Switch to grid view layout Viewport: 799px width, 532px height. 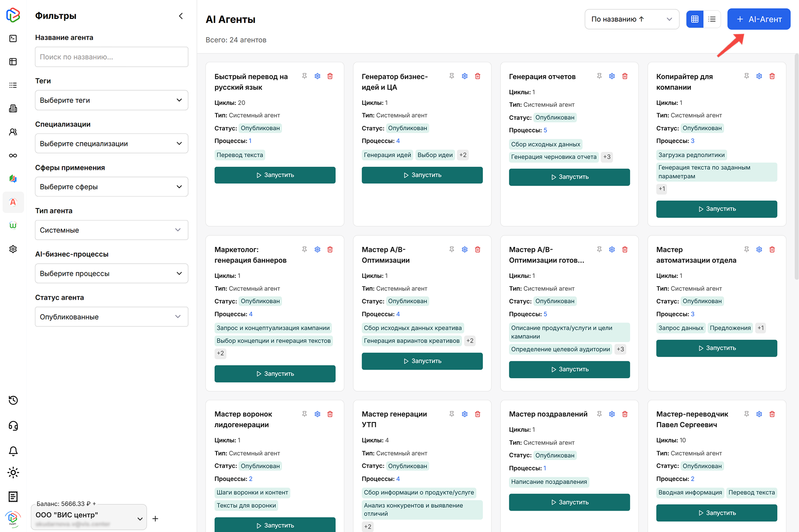tap(694, 19)
